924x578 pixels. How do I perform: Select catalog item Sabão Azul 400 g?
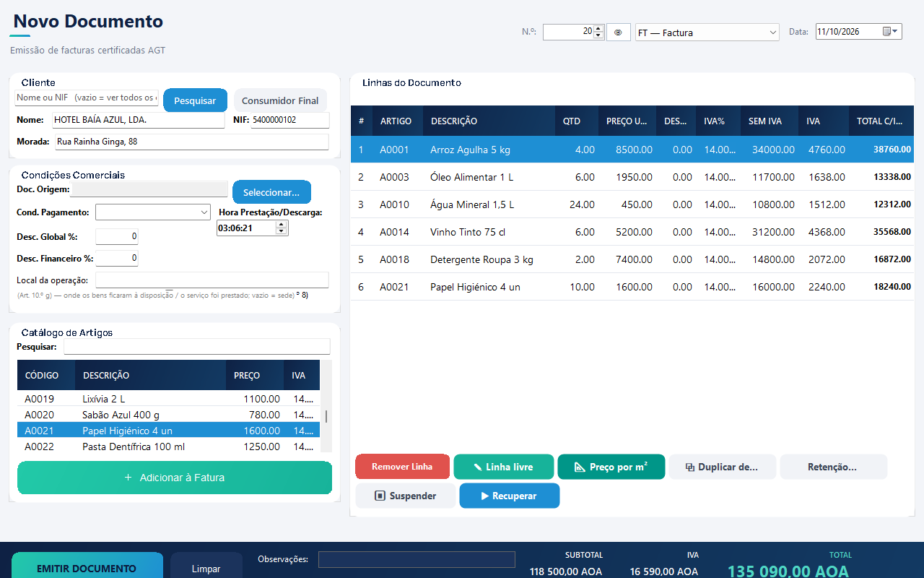(168, 415)
